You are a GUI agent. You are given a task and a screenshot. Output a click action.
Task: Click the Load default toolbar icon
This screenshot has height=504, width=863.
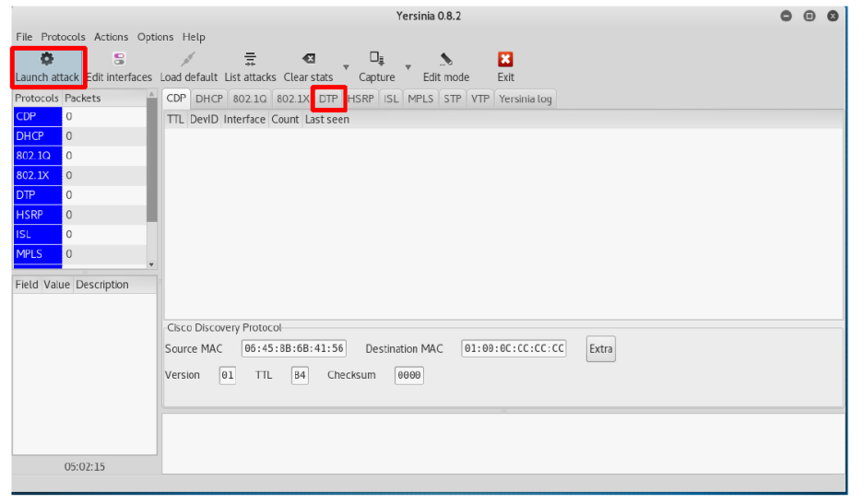click(188, 59)
